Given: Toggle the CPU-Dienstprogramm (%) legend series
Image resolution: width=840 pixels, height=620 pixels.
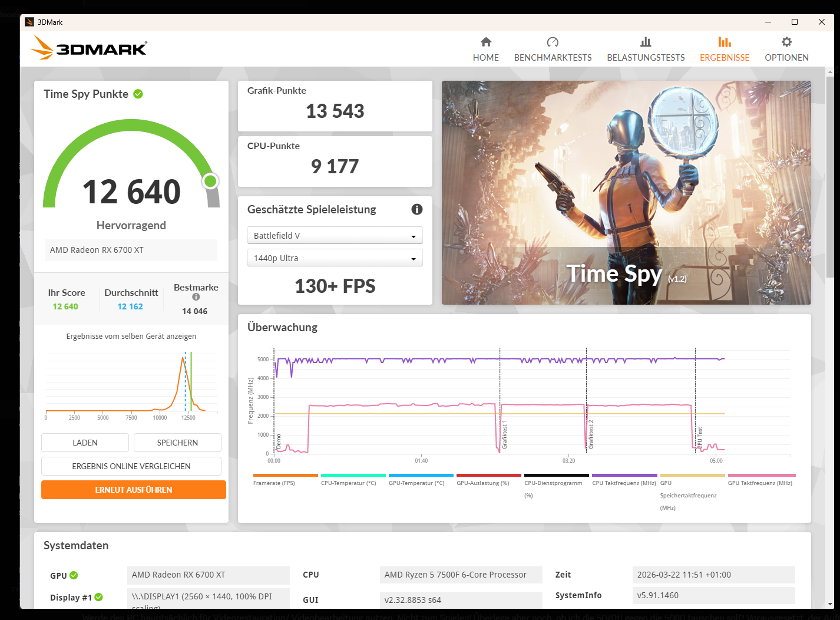Looking at the screenshot, I should click(x=556, y=486).
